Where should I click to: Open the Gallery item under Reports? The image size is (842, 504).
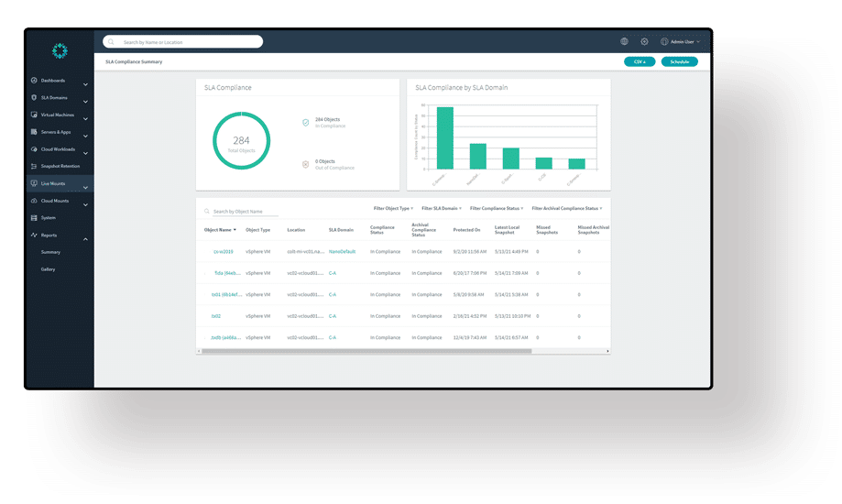[x=48, y=269]
